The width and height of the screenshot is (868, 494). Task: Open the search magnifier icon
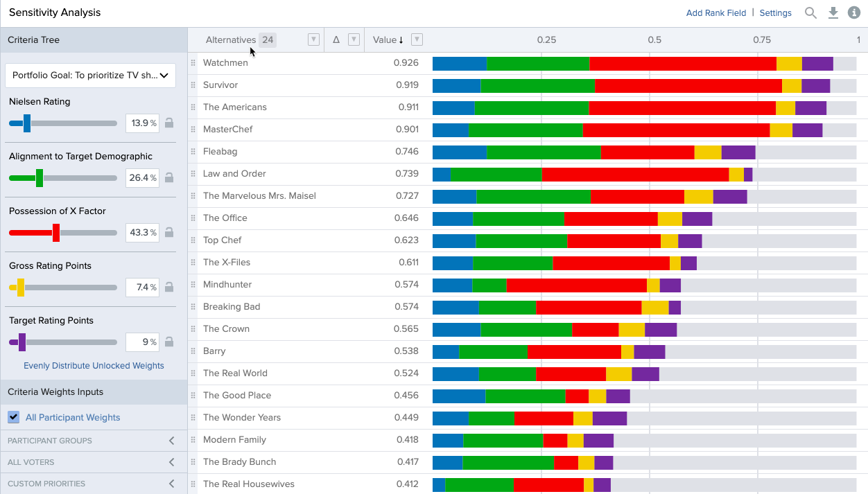click(x=810, y=12)
